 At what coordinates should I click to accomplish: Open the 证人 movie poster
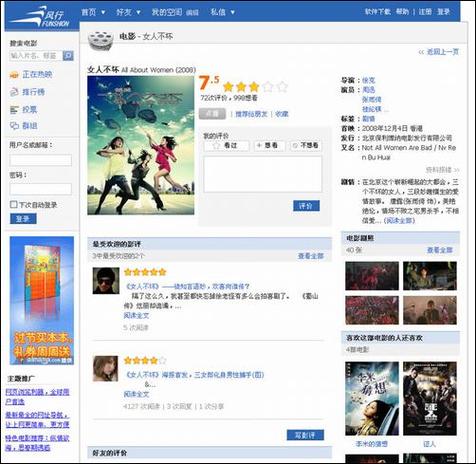click(x=430, y=399)
